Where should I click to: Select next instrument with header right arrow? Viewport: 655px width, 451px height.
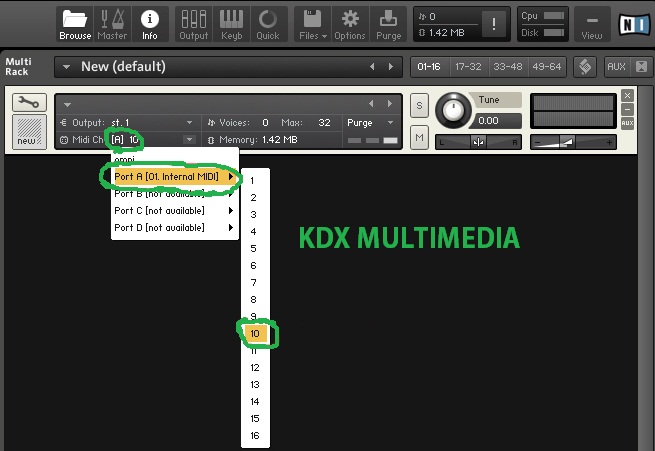390,104
